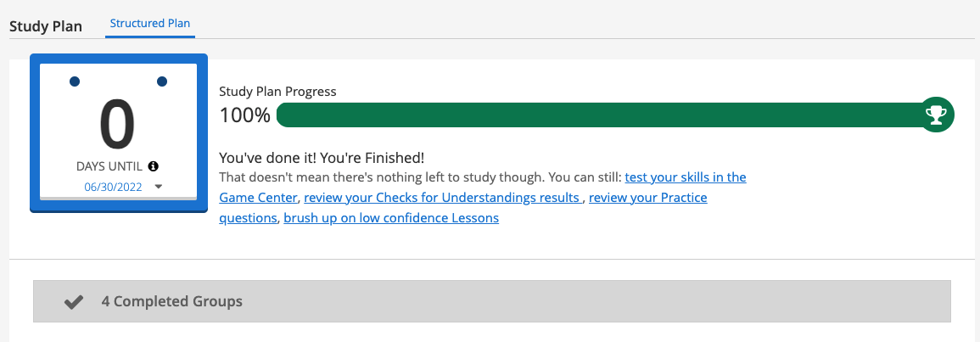Click the info icon beside DAYS UNTIL

154,165
